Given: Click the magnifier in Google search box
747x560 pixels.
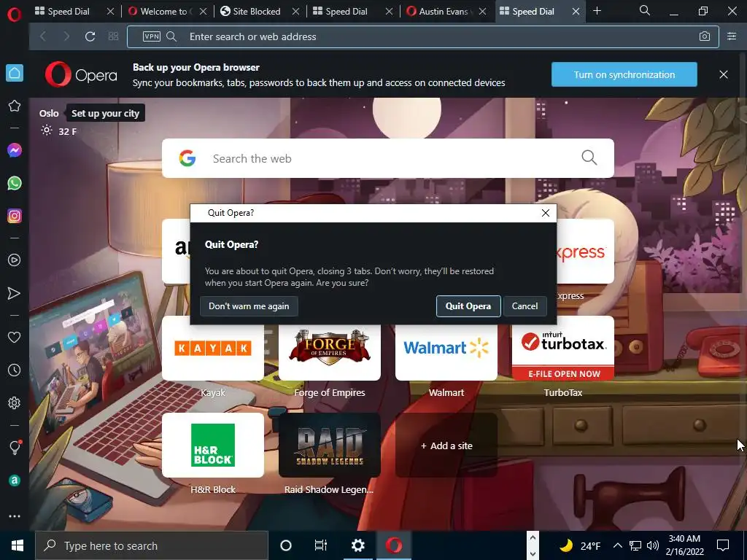Looking at the screenshot, I should (589, 157).
